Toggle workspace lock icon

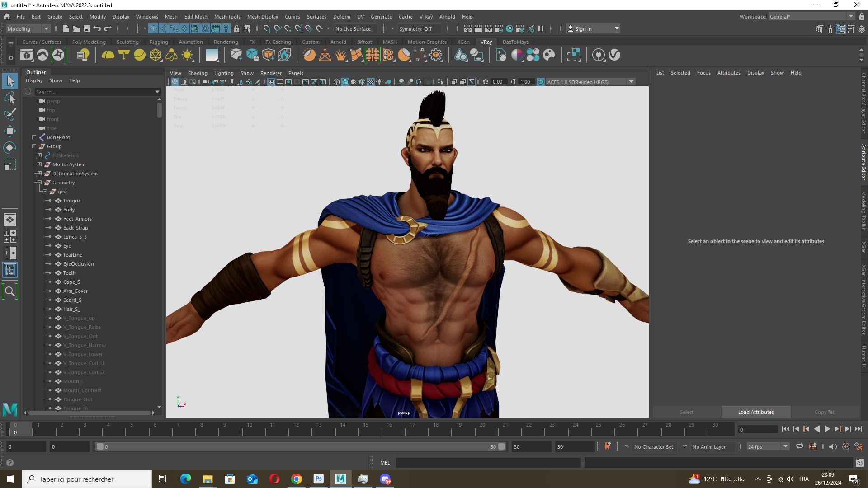coord(862,17)
